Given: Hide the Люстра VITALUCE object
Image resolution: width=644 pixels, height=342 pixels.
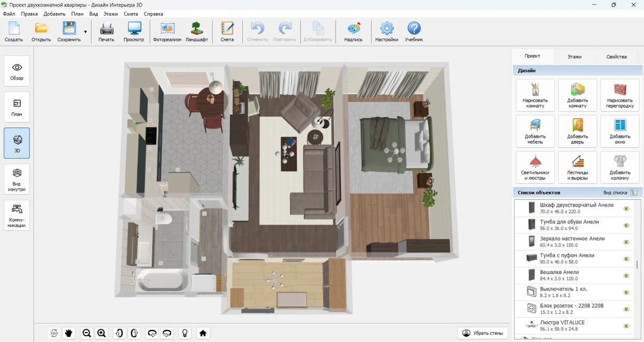Looking at the screenshot, I should coord(626,325).
